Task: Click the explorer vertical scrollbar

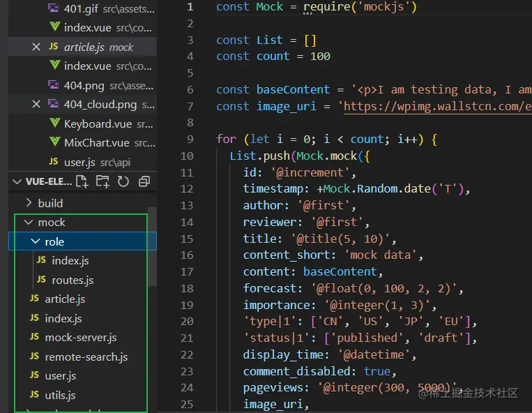Action: [x=152, y=247]
